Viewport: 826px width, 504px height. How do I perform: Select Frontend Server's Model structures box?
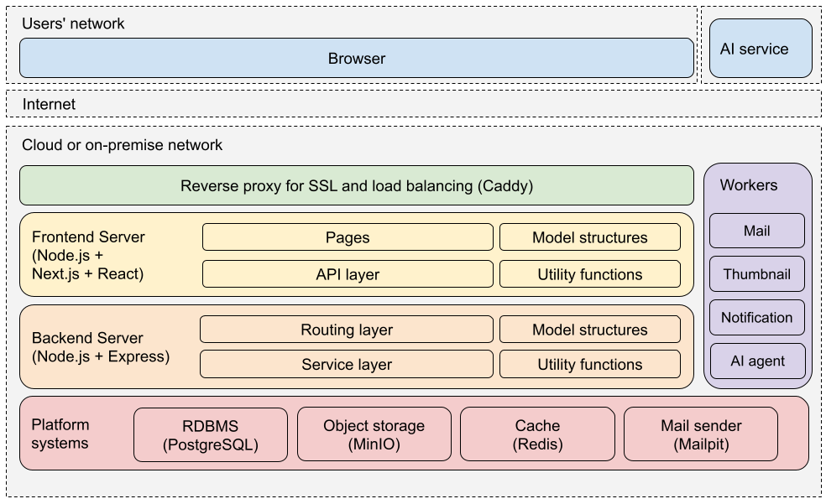click(x=589, y=237)
